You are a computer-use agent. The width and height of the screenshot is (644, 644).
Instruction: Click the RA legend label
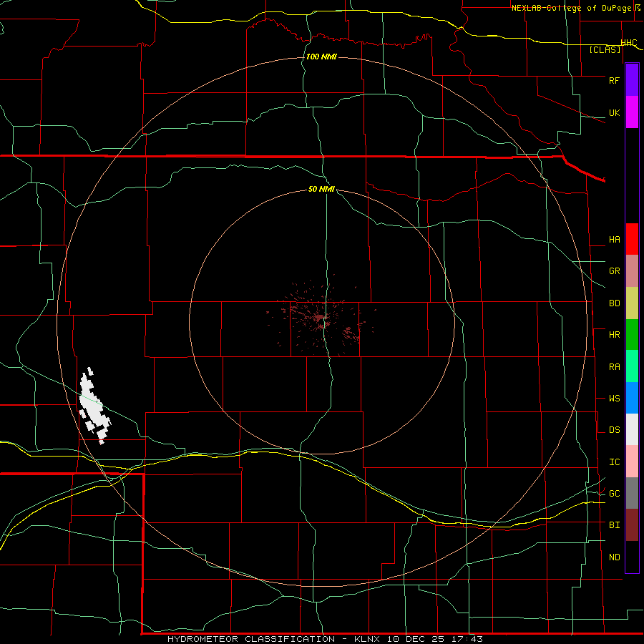pos(614,367)
